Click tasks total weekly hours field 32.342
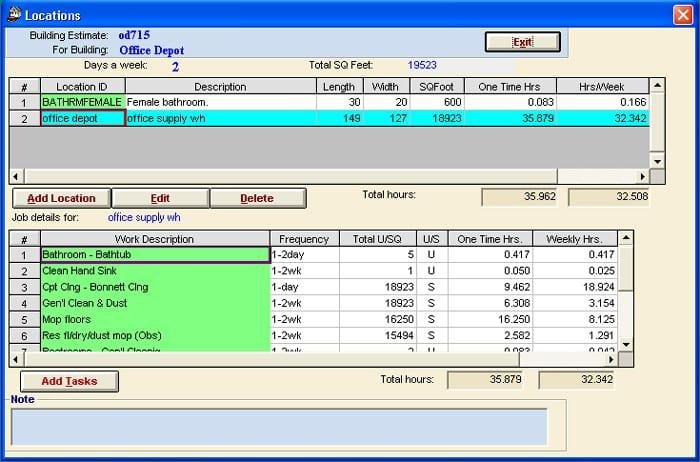The height and width of the screenshot is (462, 700). (576, 379)
